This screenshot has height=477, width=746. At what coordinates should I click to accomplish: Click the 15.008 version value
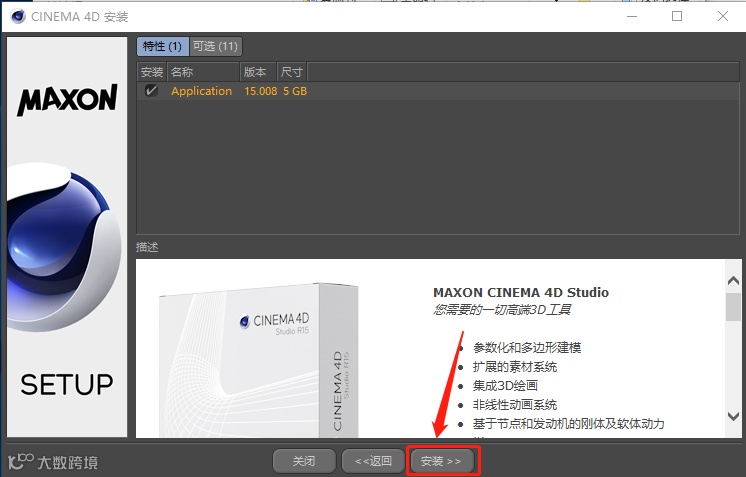pyautogui.click(x=260, y=91)
